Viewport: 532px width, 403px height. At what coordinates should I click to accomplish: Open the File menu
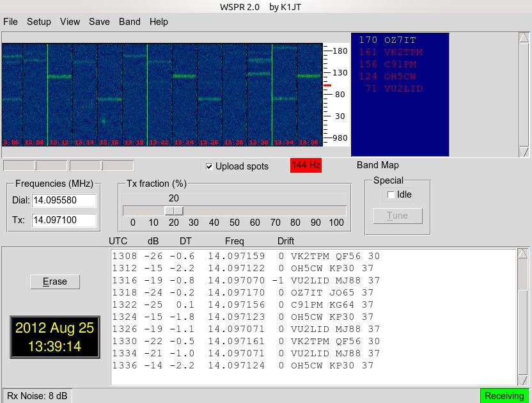(x=10, y=22)
